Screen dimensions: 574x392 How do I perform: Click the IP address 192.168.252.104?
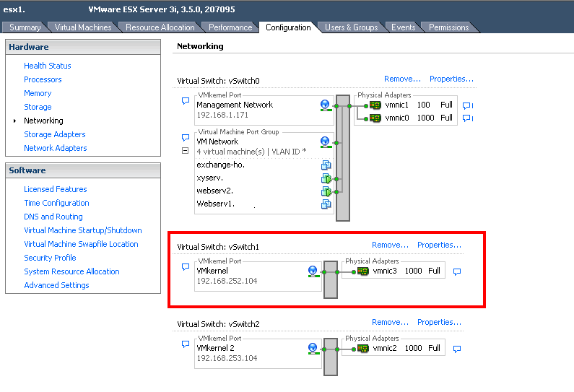click(227, 281)
